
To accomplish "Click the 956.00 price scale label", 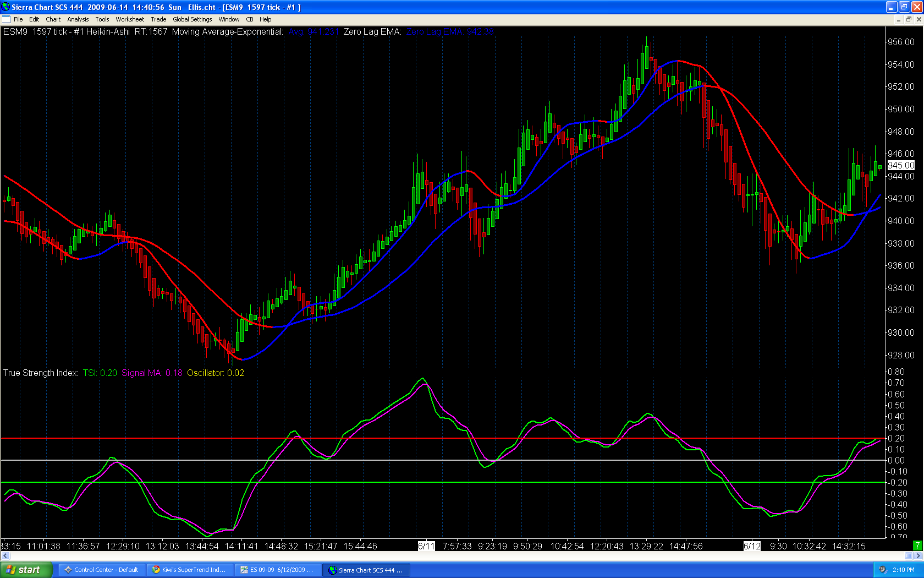I will (x=901, y=42).
